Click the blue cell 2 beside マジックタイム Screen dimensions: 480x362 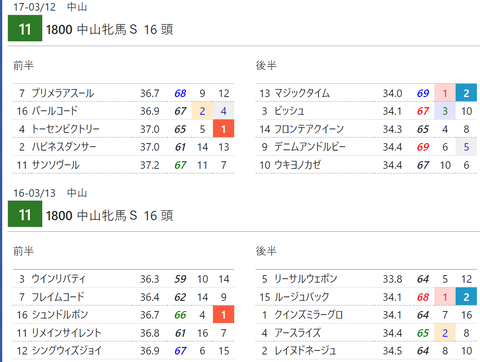(466, 93)
